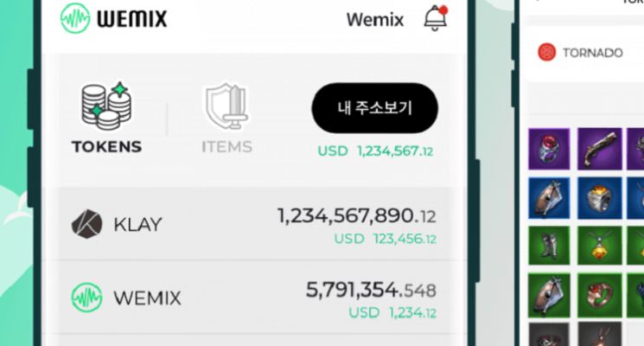This screenshot has width=644, height=346.
Task: Switch to the ITEMS tab label
Action: [x=227, y=147]
